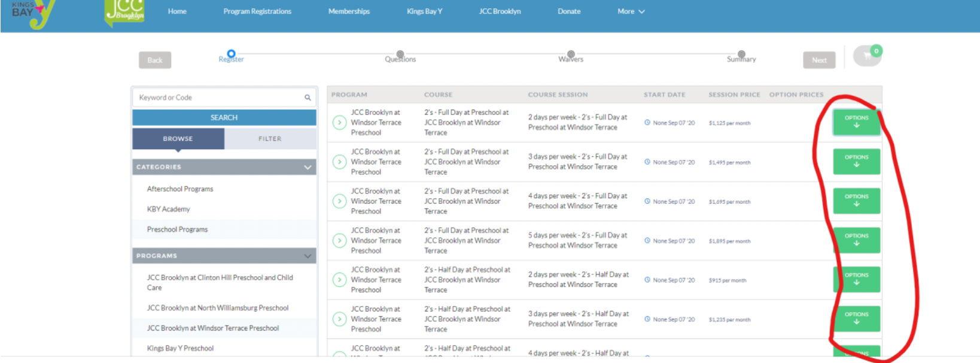Open Options for 3 days Full Day session
980x363 pixels.
point(856,161)
